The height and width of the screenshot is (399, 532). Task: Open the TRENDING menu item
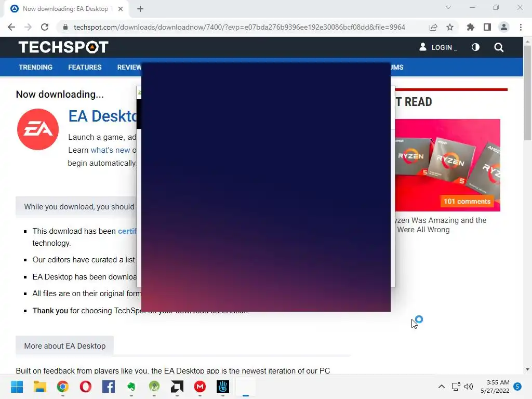[36, 67]
